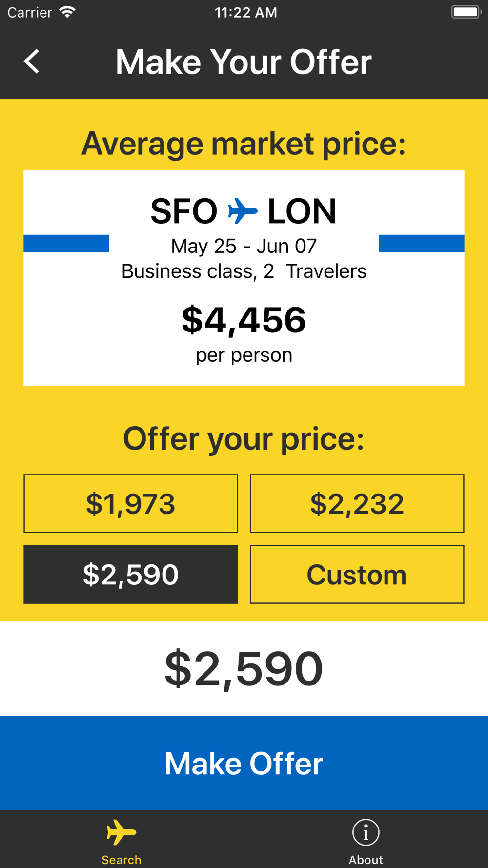488x868 pixels.
Task: Tap the back arrow icon
Action: point(32,62)
